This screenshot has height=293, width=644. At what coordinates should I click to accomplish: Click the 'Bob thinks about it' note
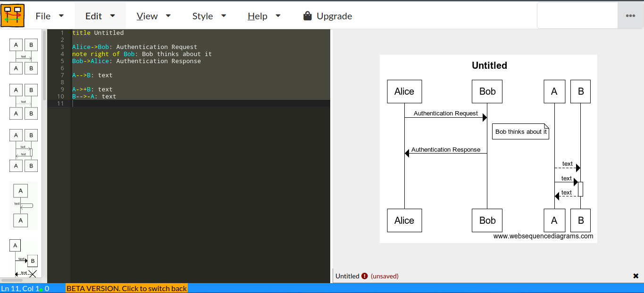click(521, 131)
